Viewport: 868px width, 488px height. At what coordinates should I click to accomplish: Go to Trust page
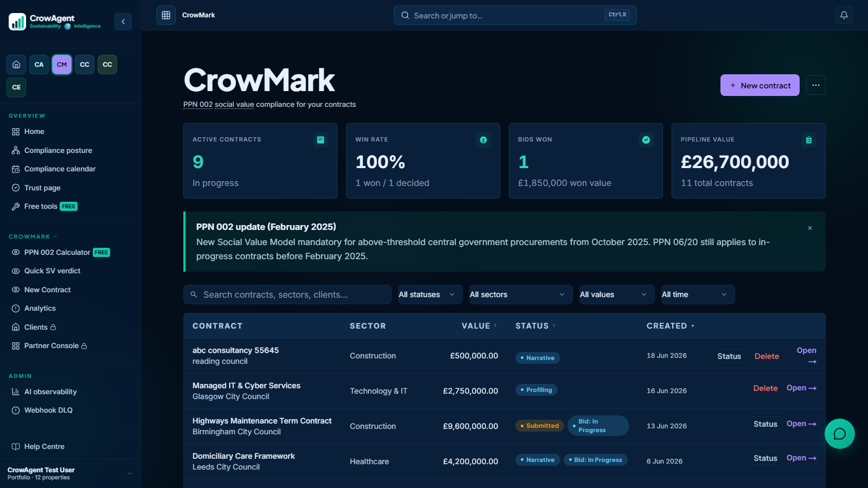pos(70,188)
